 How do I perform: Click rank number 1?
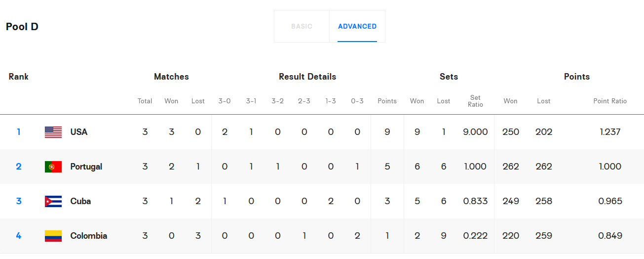19,132
